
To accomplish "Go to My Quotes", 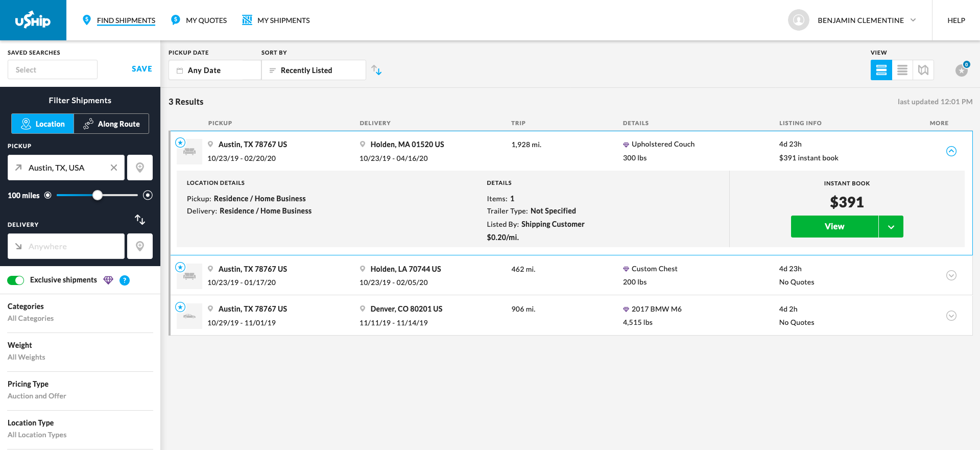I will click(199, 20).
